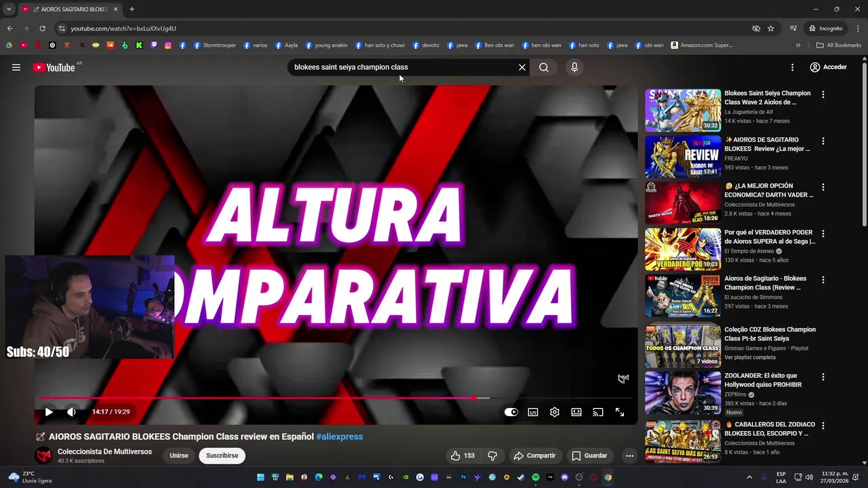
Task: Open the han solo y chuwi bookmark
Action: pyautogui.click(x=380, y=45)
